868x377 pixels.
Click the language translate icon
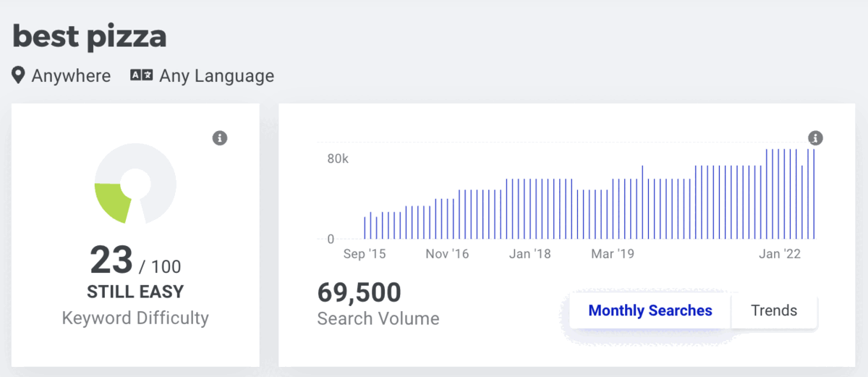[141, 75]
